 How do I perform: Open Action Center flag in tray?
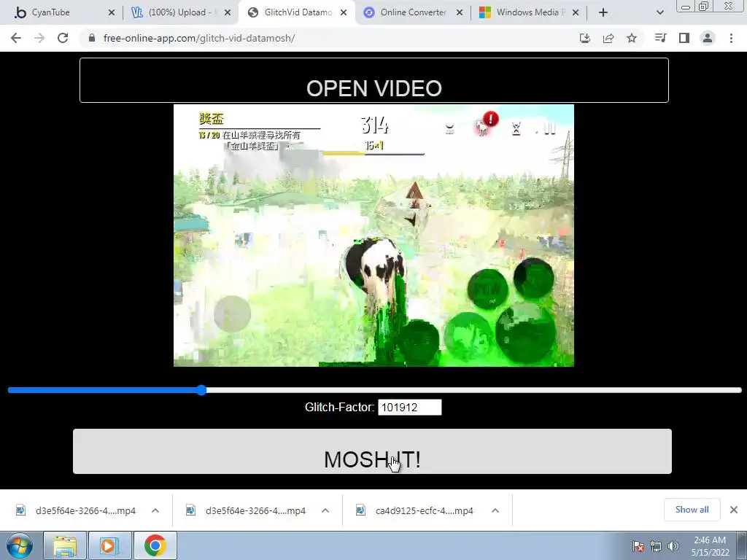point(638,546)
